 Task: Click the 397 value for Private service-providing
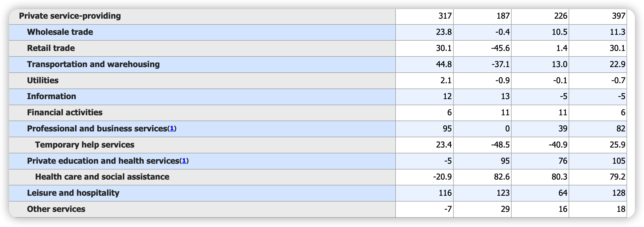[x=618, y=16]
